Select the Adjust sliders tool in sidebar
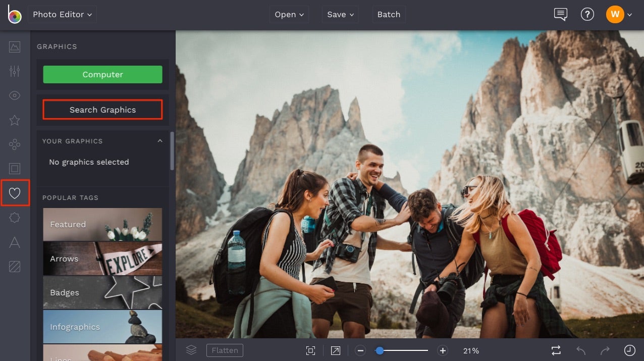Image resolution: width=644 pixels, height=361 pixels. pyautogui.click(x=14, y=71)
